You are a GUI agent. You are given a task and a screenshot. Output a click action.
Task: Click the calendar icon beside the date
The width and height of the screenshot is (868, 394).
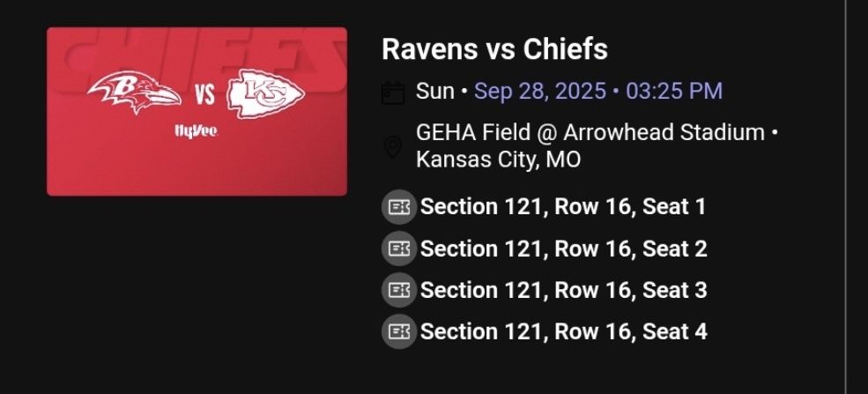tap(393, 93)
